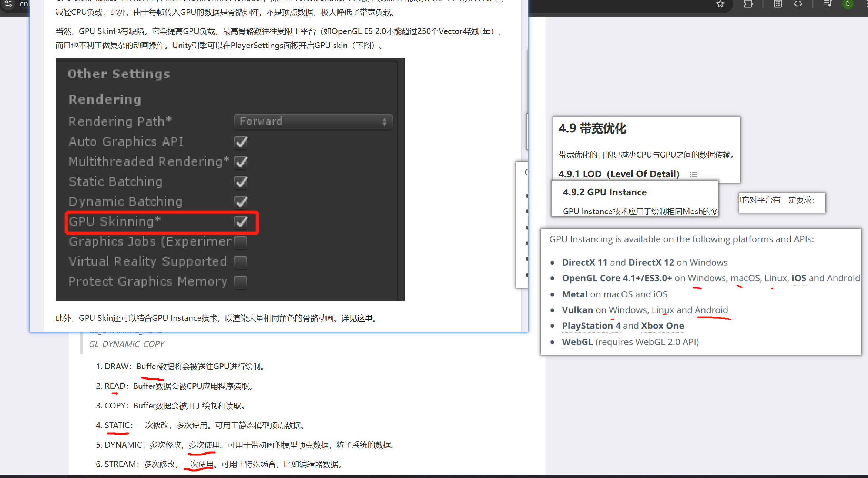Check the Protect Graphics Memory box
Screen dimensions: 868x478
241,282
